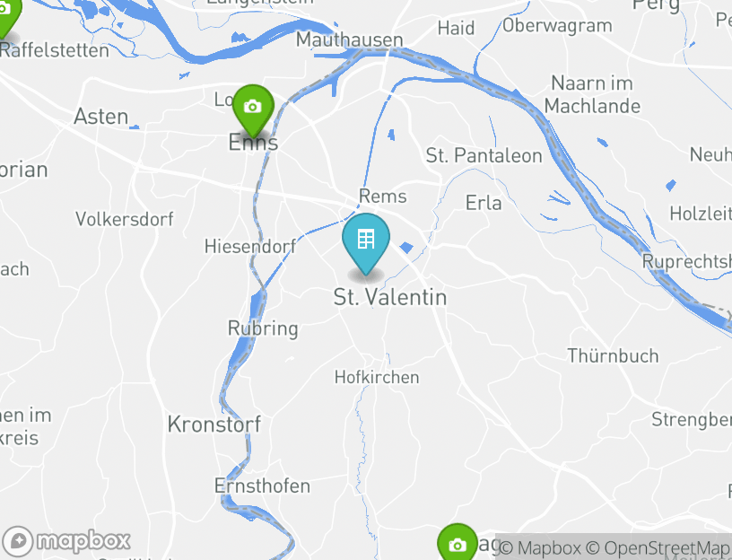Screen dimensions: 732x560
Task: Click the Hofkirchen place label
Action: (x=377, y=378)
